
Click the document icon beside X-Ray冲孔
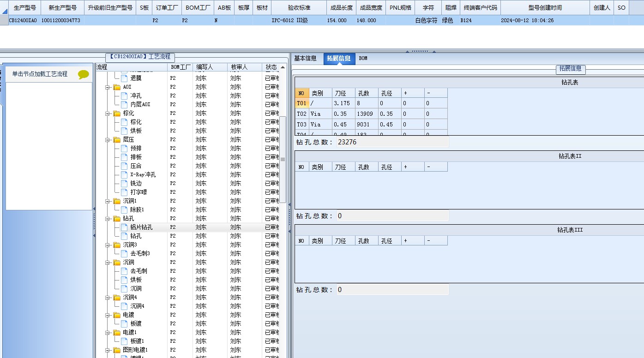(x=124, y=175)
